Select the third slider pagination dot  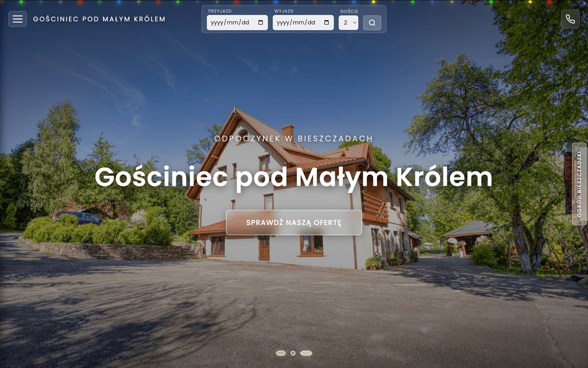pos(306,353)
